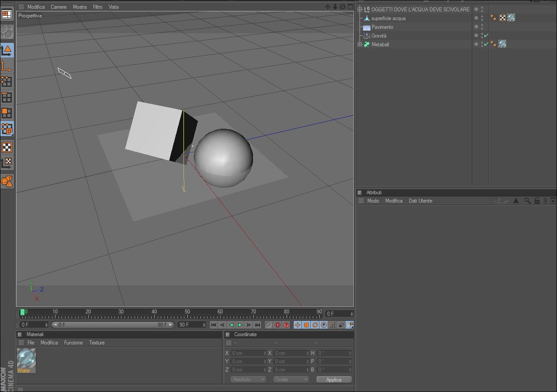Viewport: 557px width, 392px height.
Task: Select the model mode icon in left toolbar
Action: pyautogui.click(x=7, y=50)
